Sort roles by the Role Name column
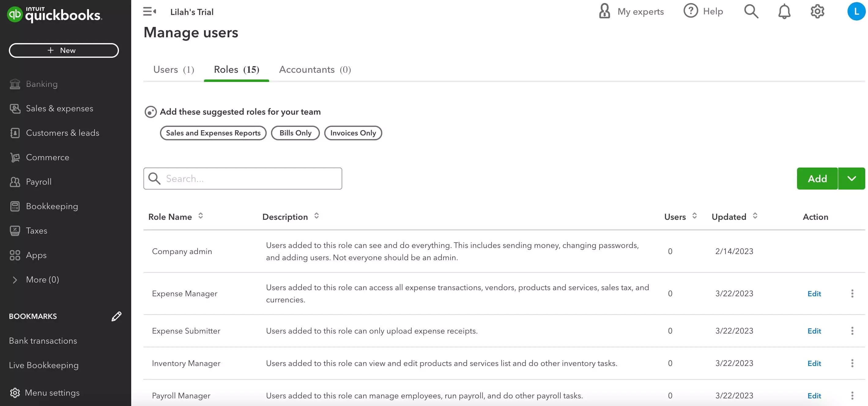 tap(201, 216)
